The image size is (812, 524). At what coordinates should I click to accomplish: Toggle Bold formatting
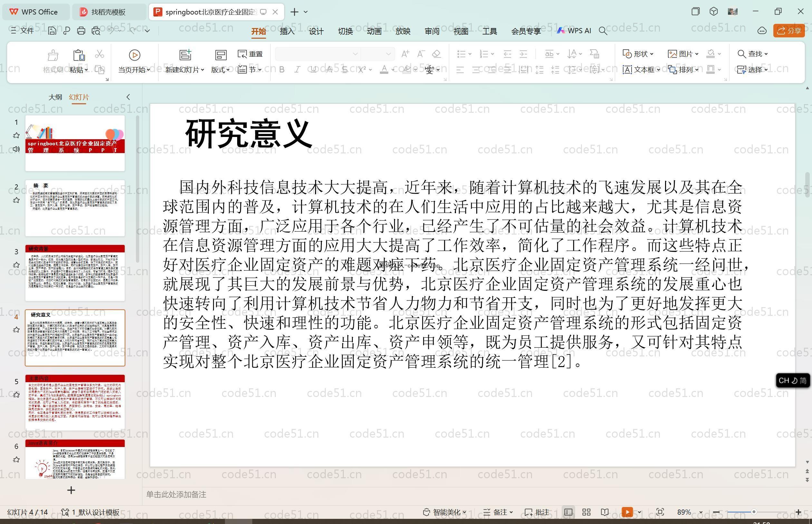tap(282, 69)
